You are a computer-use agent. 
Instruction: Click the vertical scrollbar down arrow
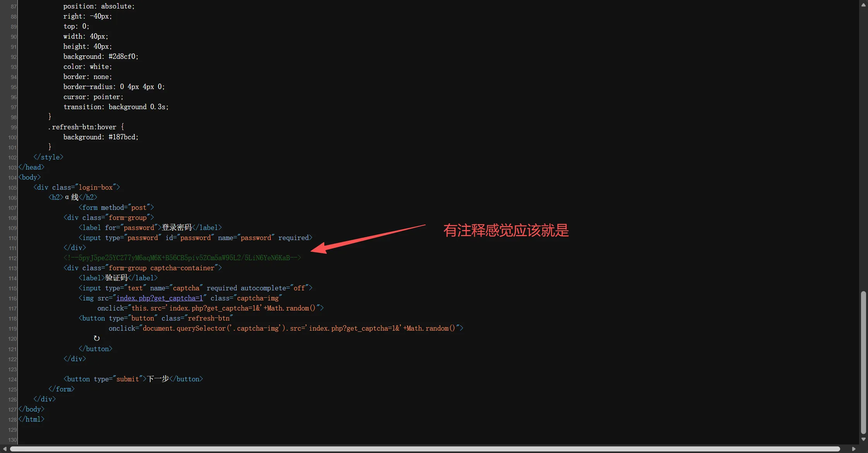click(x=863, y=439)
